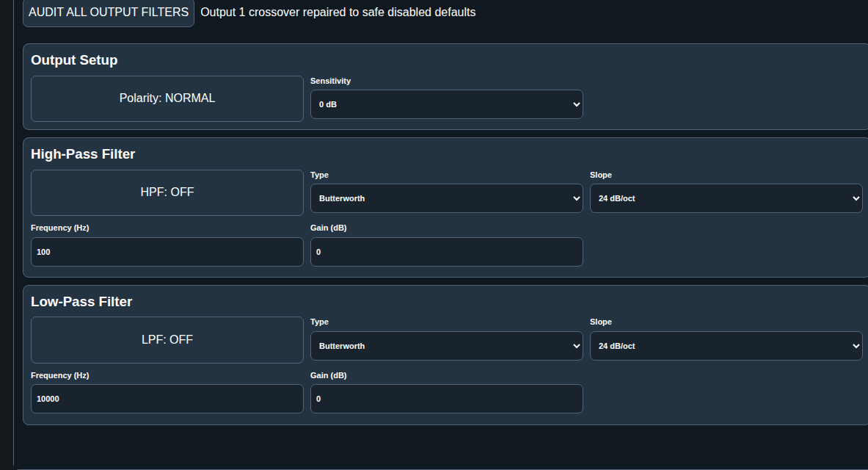The width and height of the screenshot is (868, 470).
Task: Click the Low-Pass Frequency field showing 10000
Action: point(167,399)
